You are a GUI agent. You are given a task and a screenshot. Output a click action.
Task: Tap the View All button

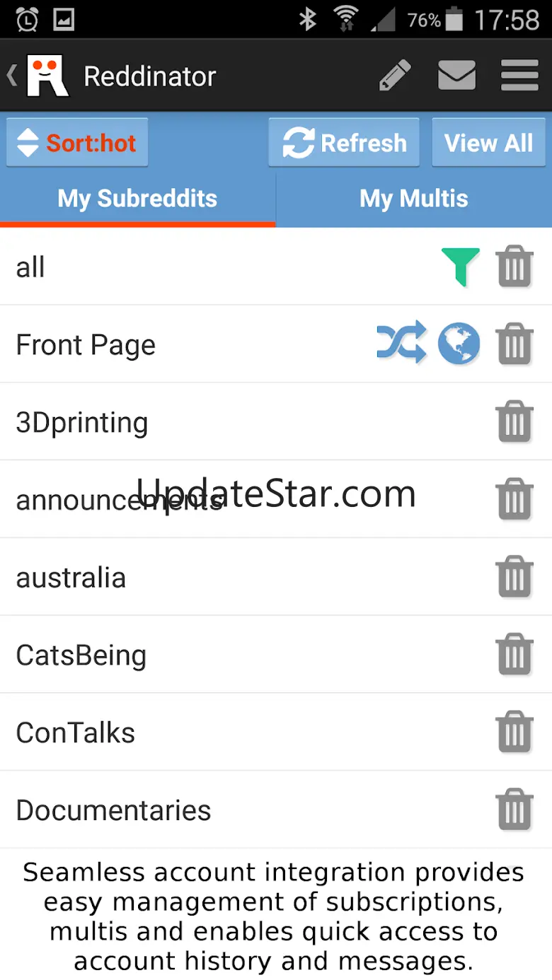(x=488, y=143)
